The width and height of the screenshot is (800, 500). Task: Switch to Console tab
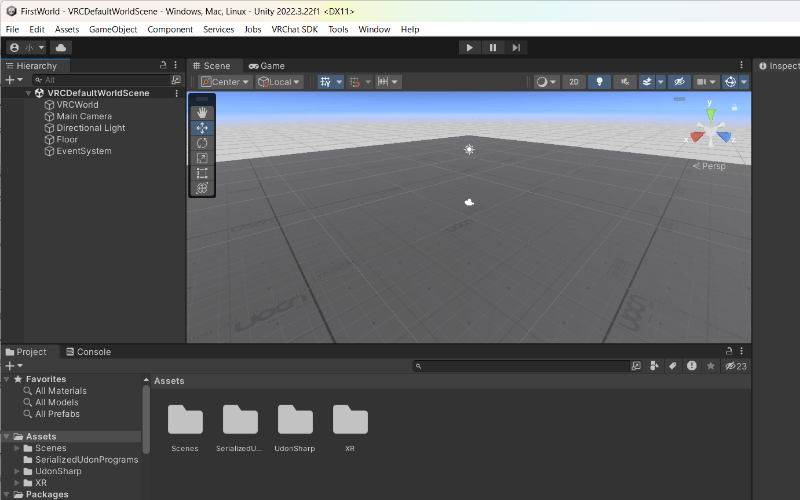[x=88, y=352]
